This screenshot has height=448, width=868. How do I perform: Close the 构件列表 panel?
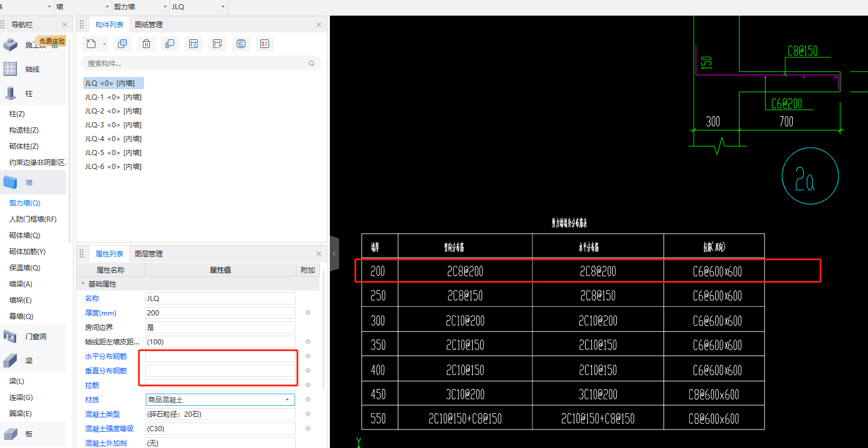point(319,25)
